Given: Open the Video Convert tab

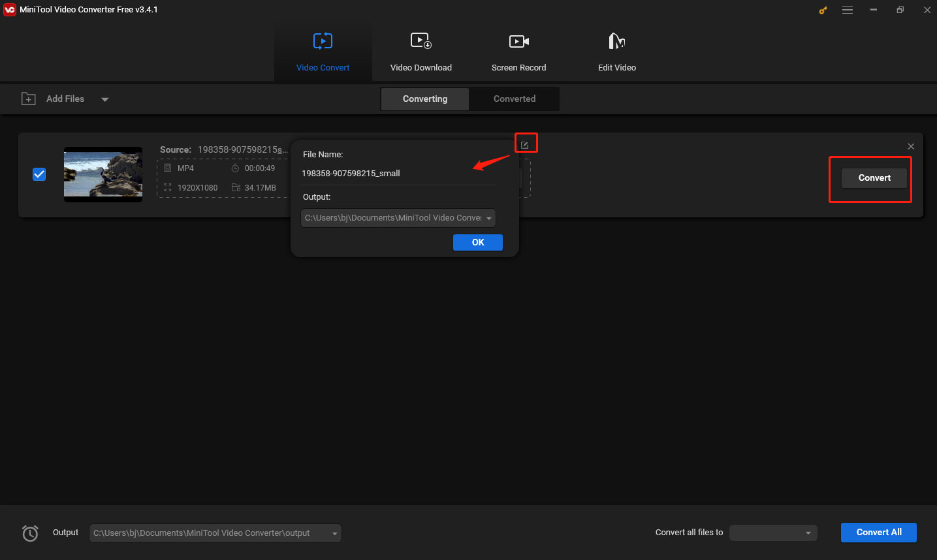Looking at the screenshot, I should tap(323, 52).
